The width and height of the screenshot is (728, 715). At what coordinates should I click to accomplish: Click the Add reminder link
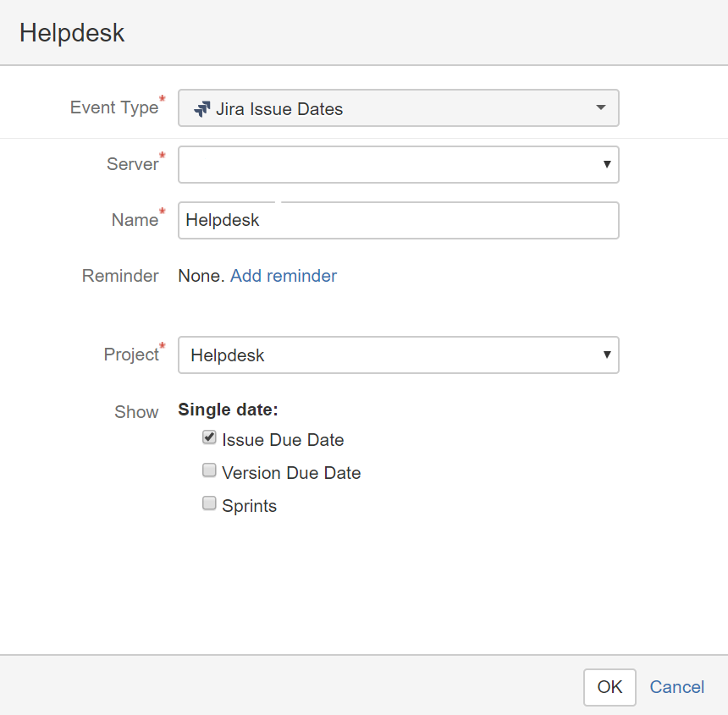click(284, 276)
